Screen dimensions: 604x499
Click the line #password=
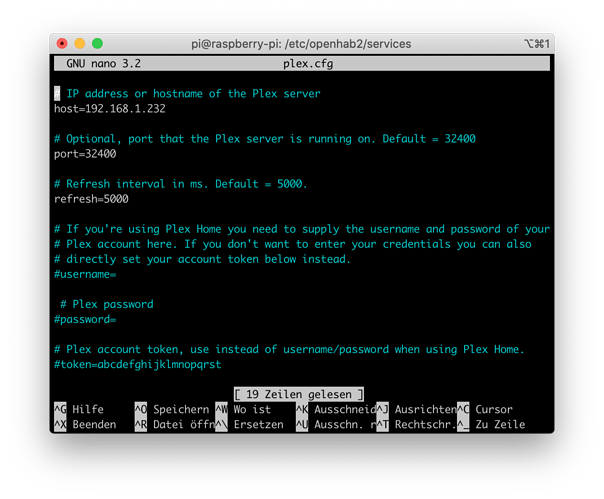(x=85, y=319)
